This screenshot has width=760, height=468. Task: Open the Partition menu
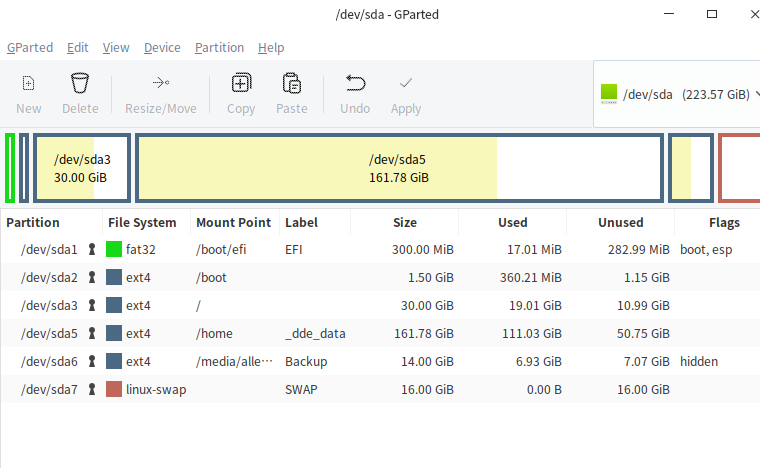point(219,47)
